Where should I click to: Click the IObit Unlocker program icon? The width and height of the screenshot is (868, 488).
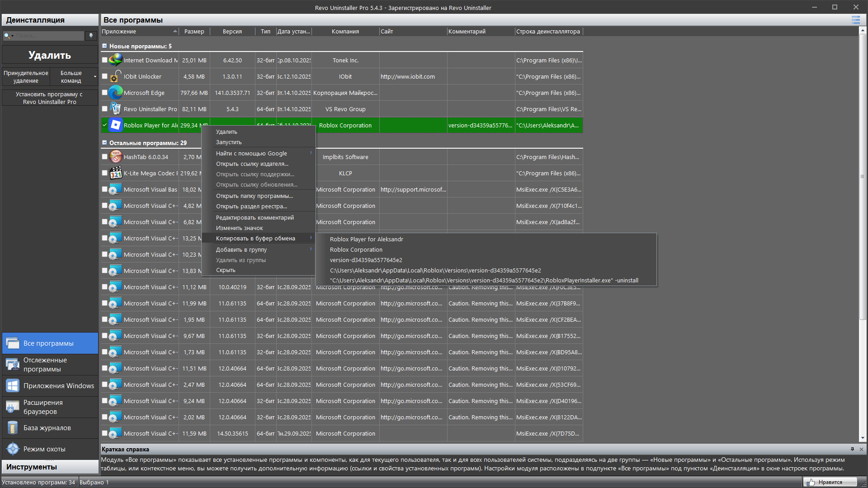point(116,76)
